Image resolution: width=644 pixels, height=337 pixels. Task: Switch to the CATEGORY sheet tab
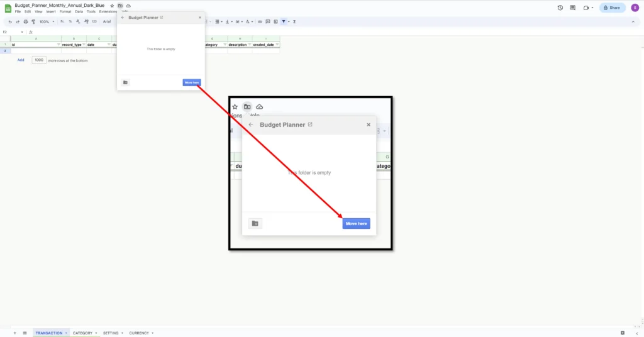point(82,333)
